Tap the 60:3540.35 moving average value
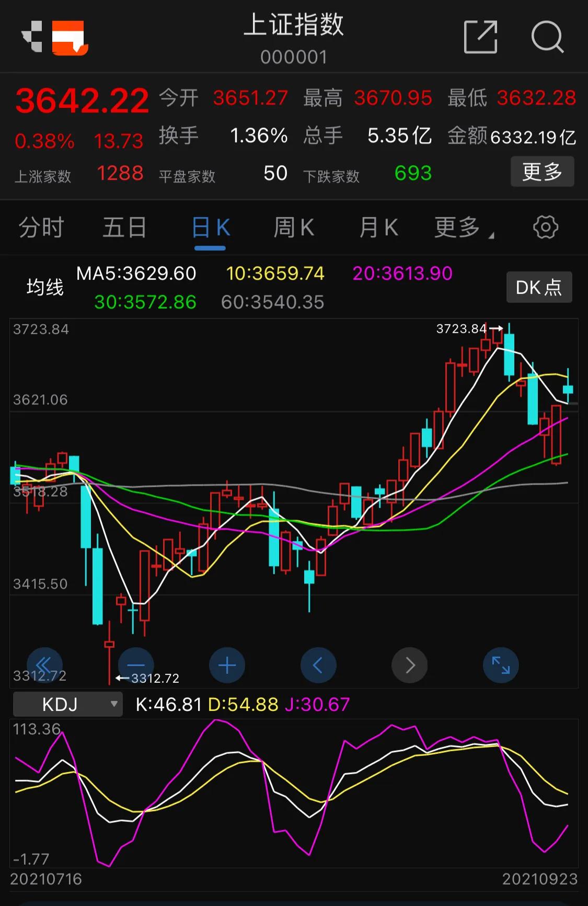The height and width of the screenshot is (906, 588). click(x=273, y=302)
